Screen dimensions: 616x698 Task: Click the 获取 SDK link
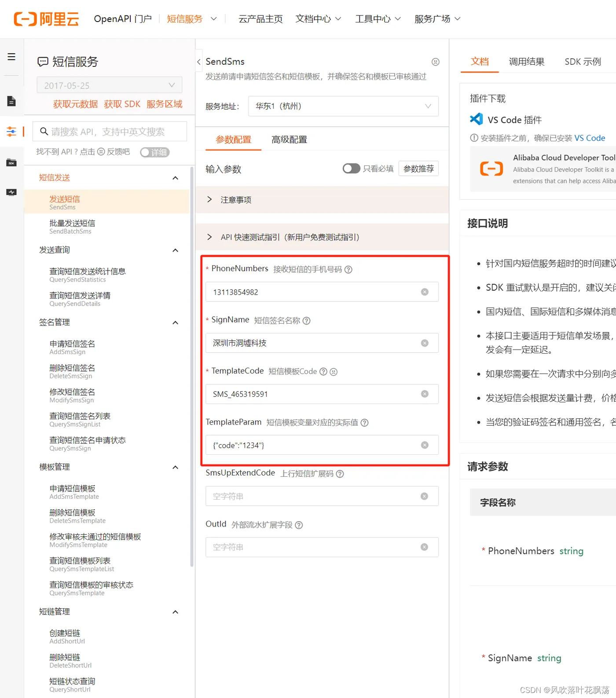coord(122,104)
